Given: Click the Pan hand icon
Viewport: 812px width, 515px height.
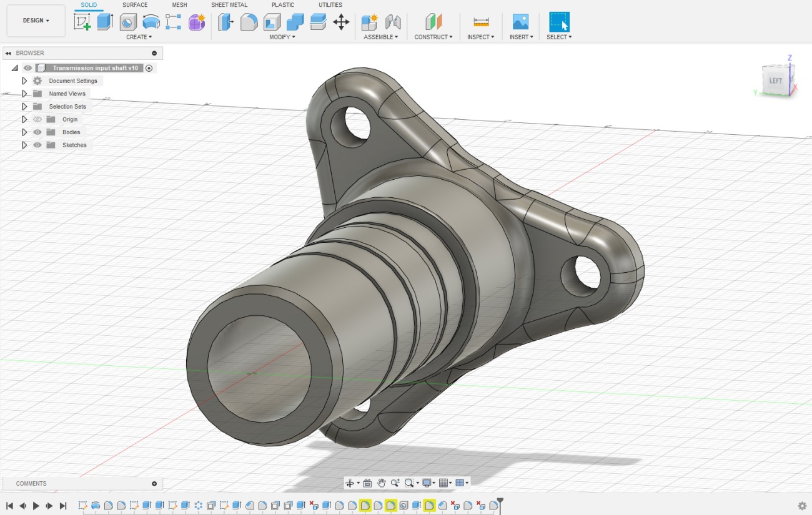Looking at the screenshot, I should coord(381,483).
